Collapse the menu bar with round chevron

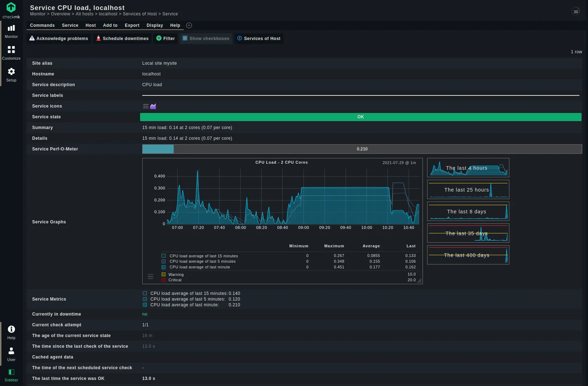tap(189, 25)
